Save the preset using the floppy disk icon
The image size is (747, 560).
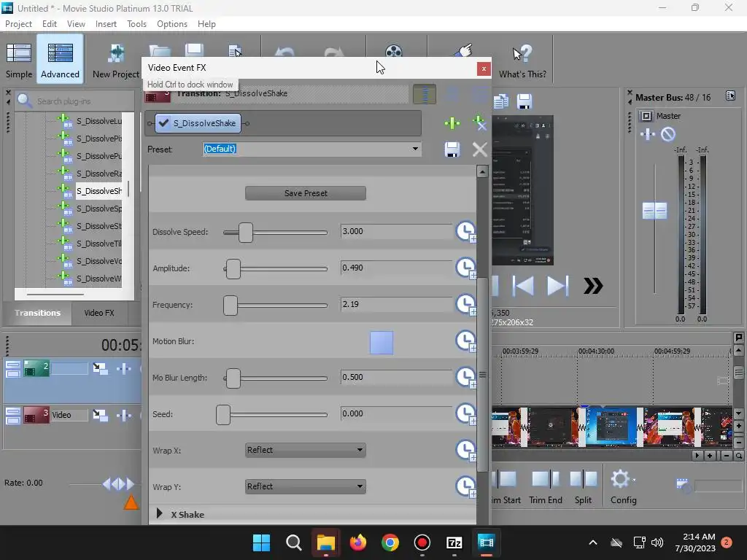coord(452,149)
